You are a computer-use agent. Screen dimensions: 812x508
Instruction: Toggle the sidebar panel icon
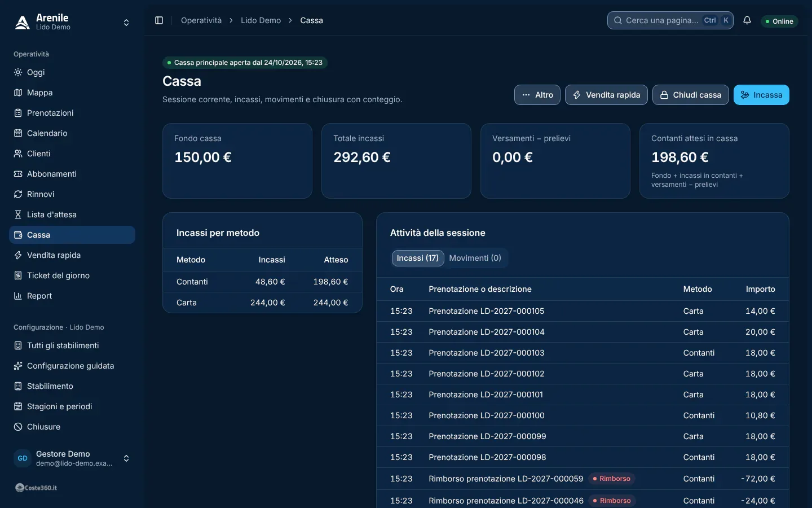coord(159,20)
